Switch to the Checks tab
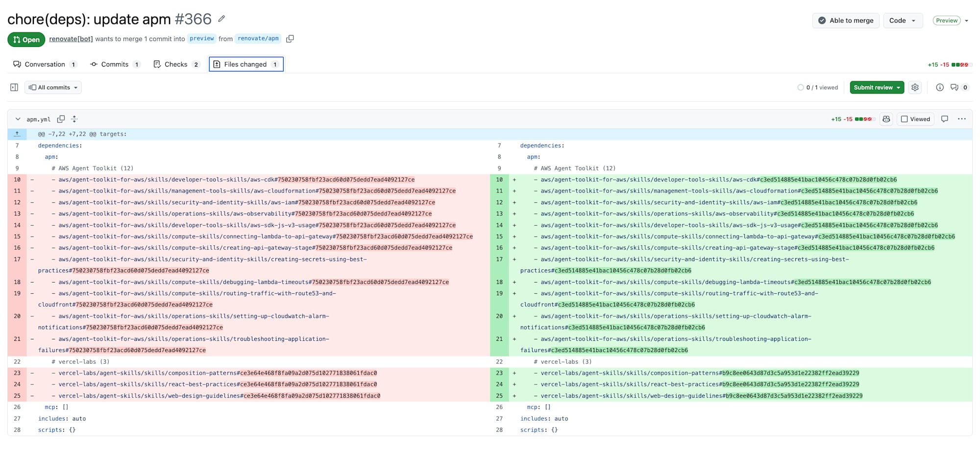Image resolution: width=980 pixels, height=452 pixels. tap(176, 64)
